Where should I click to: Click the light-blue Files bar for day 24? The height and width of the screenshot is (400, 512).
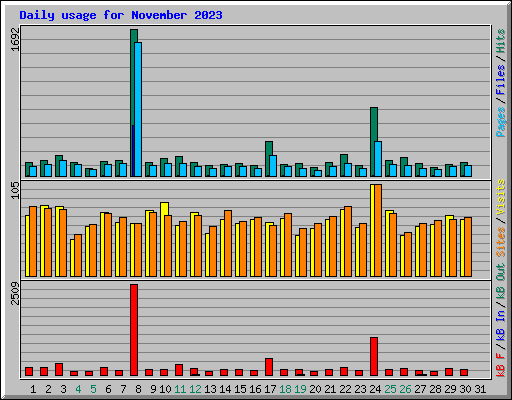point(378,159)
